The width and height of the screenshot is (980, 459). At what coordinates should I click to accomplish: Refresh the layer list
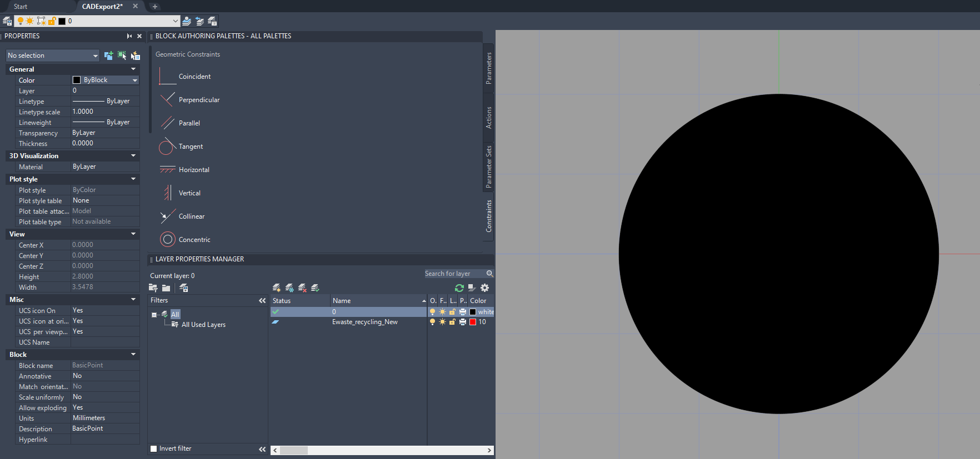[459, 287]
